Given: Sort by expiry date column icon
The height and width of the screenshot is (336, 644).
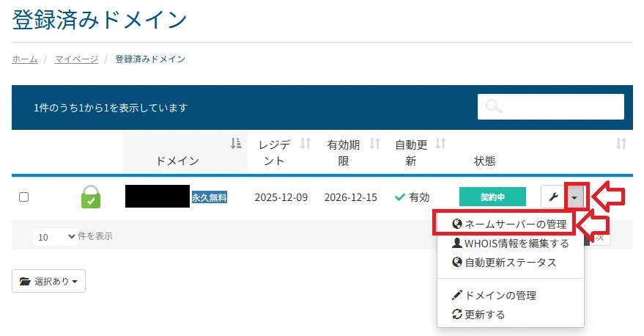Looking at the screenshot, I should 374,144.
